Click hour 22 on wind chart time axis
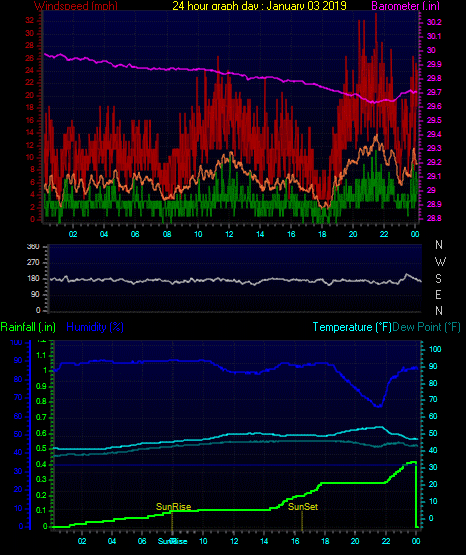The width and height of the screenshot is (466, 555). click(x=384, y=234)
